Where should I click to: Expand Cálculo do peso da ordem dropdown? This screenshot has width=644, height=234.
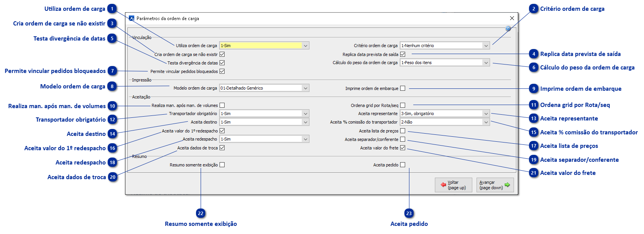(486, 63)
